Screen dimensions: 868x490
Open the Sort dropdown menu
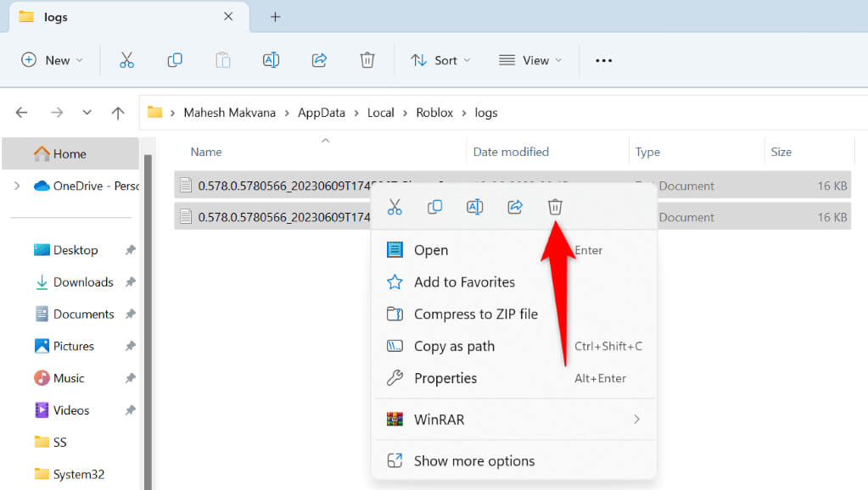pos(440,60)
